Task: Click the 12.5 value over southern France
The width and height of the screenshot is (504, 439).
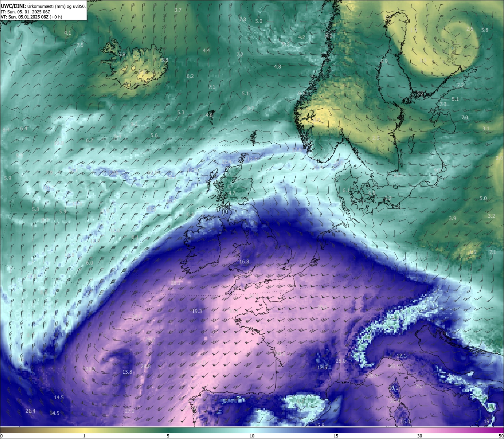Action: [x=322, y=368]
